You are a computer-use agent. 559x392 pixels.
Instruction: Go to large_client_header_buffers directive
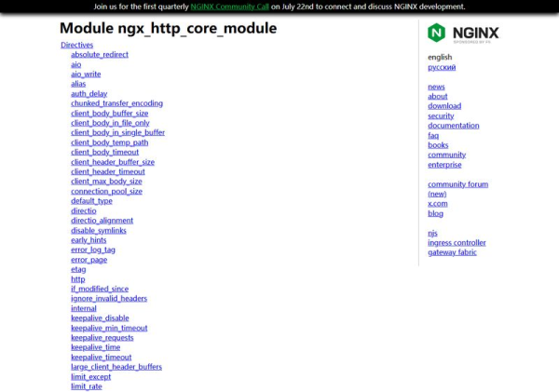[x=116, y=367]
